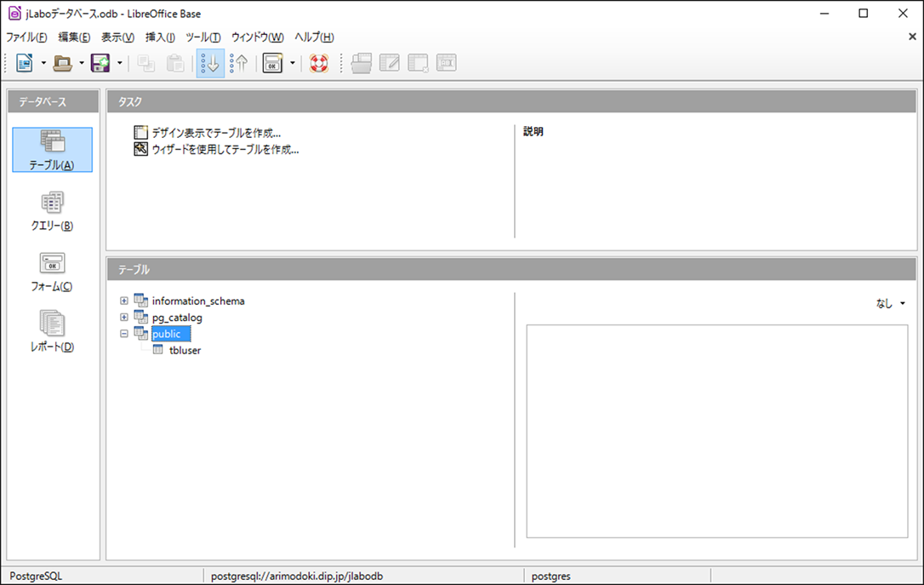The width and height of the screenshot is (924, 585).
Task: Click the データベース pane header
Action: (53, 101)
